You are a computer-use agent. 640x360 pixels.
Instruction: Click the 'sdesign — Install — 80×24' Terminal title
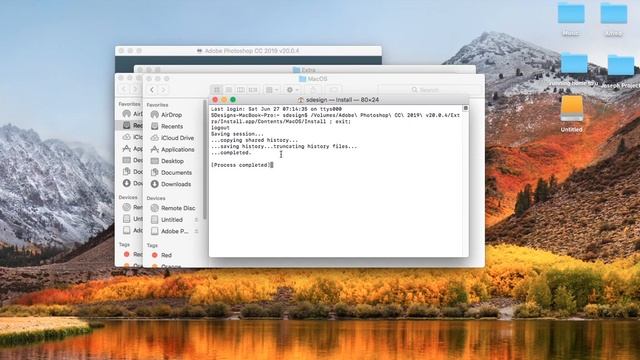[342, 100]
